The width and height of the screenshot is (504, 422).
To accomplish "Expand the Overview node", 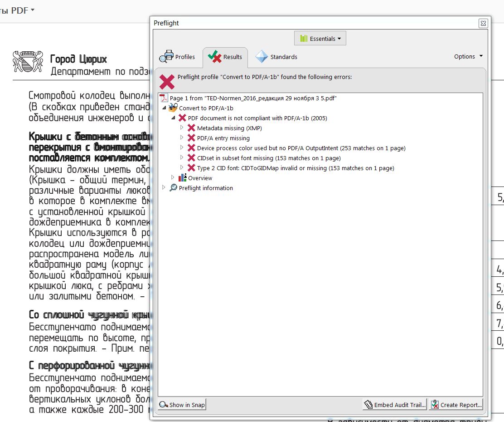I will [x=173, y=177].
